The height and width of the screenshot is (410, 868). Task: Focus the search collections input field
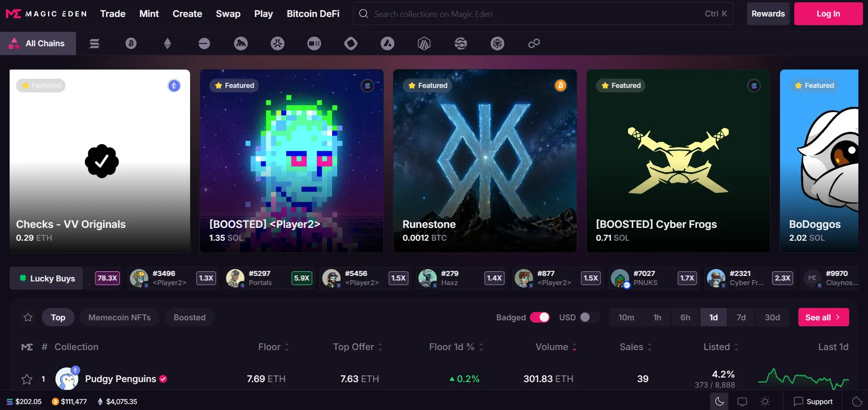click(536, 14)
